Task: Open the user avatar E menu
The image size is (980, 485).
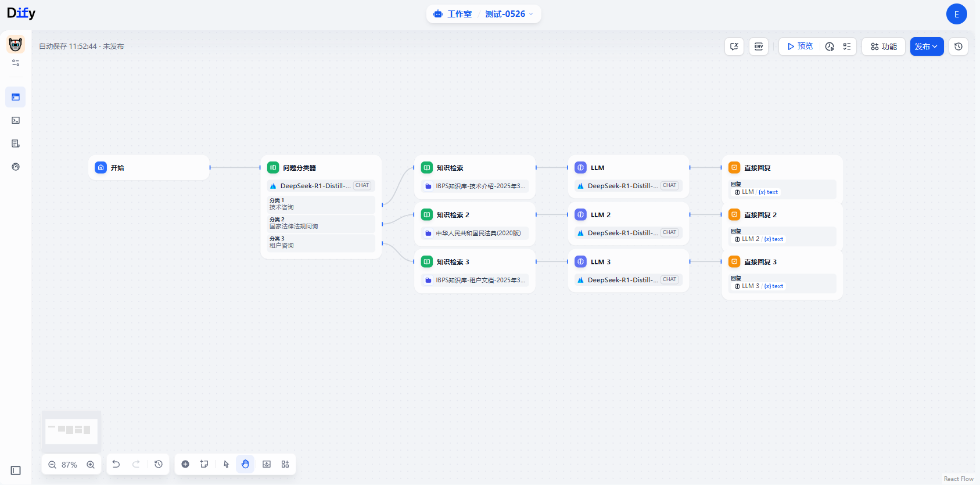Action: point(956,14)
